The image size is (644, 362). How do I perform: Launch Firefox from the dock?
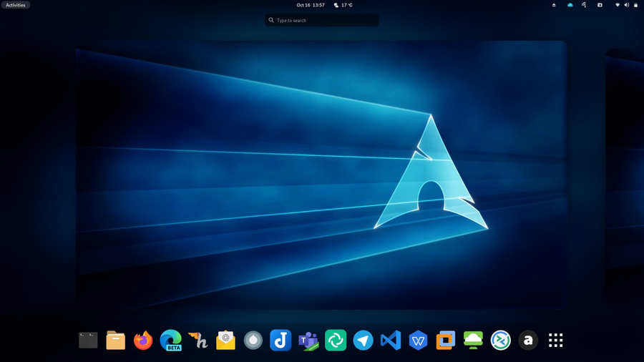(x=143, y=341)
